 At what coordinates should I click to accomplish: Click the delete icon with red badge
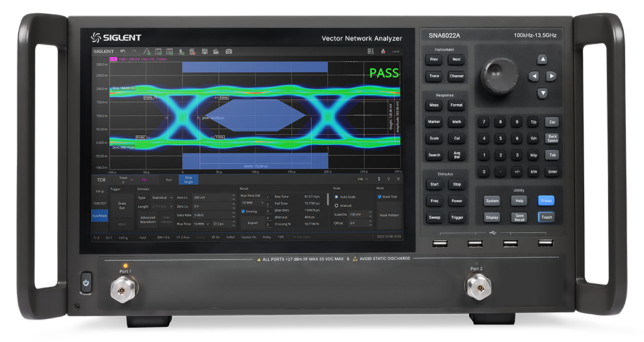pyautogui.click(x=192, y=52)
